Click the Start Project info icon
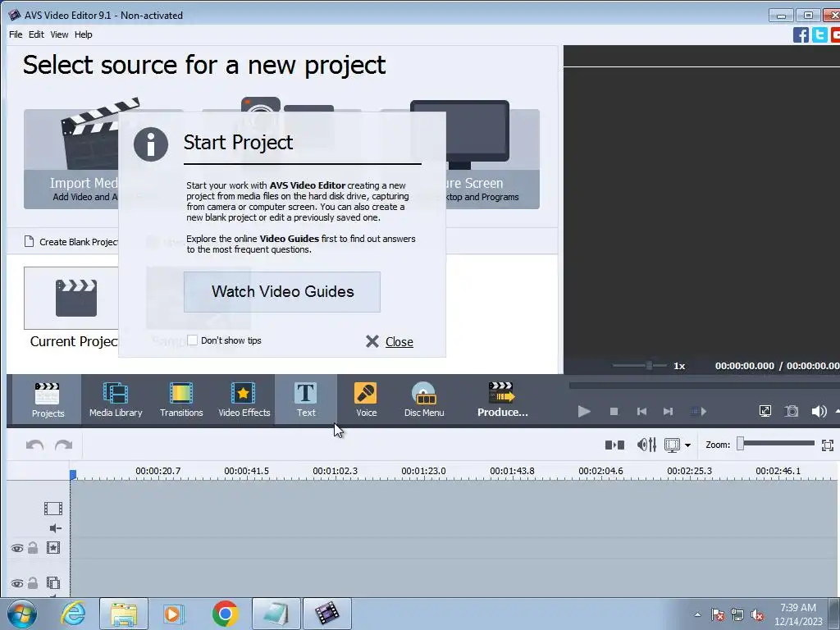 pyautogui.click(x=151, y=144)
